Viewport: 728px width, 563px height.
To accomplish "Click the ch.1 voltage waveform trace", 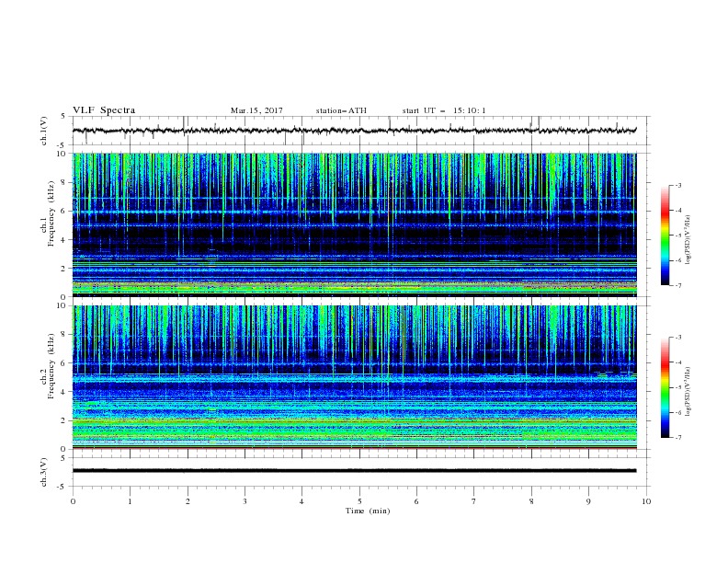I will 355,131.
